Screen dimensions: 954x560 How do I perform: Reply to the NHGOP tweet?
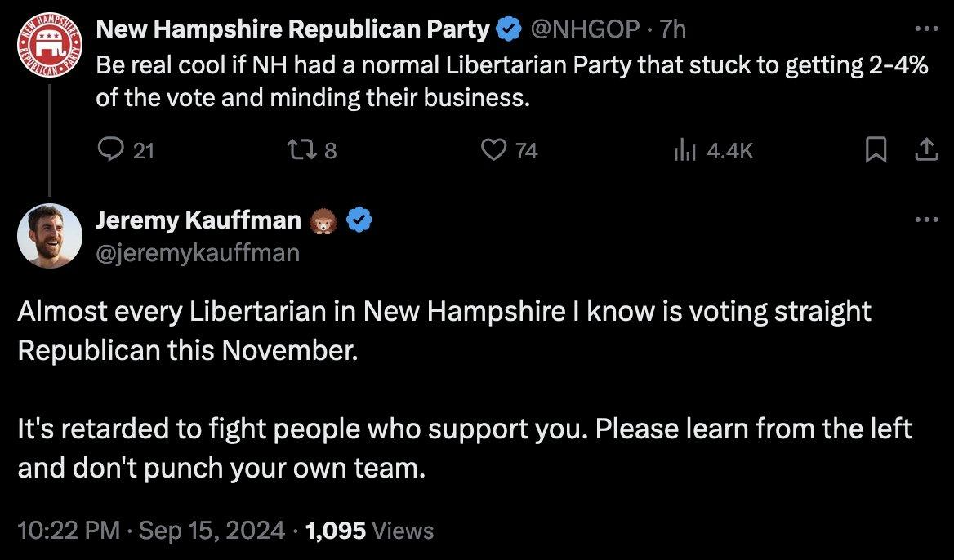tap(110, 150)
